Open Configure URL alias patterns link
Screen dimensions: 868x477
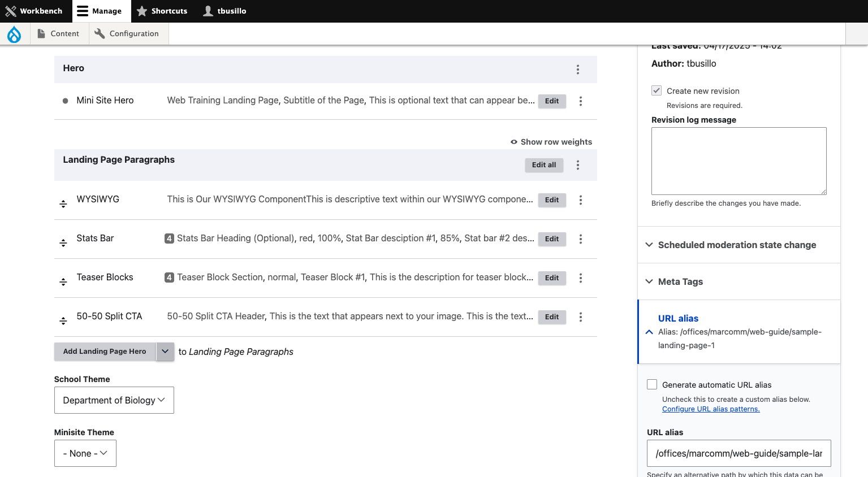[x=711, y=409]
